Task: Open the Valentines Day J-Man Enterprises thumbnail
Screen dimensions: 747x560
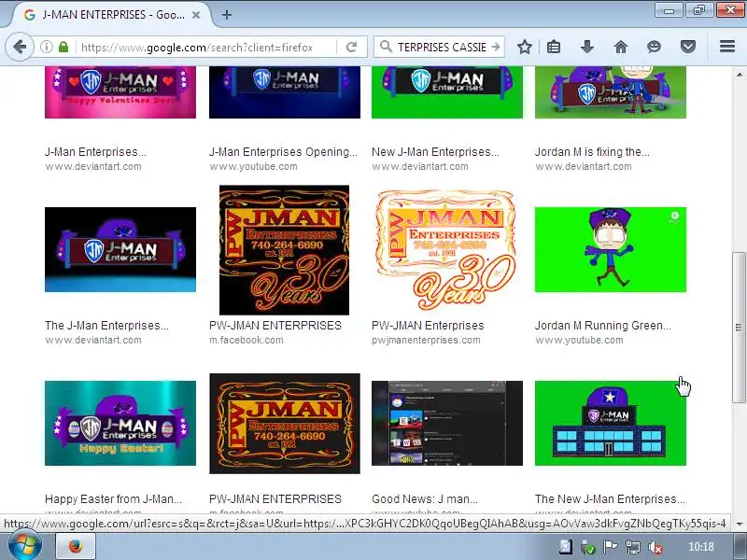Action: (120, 92)
